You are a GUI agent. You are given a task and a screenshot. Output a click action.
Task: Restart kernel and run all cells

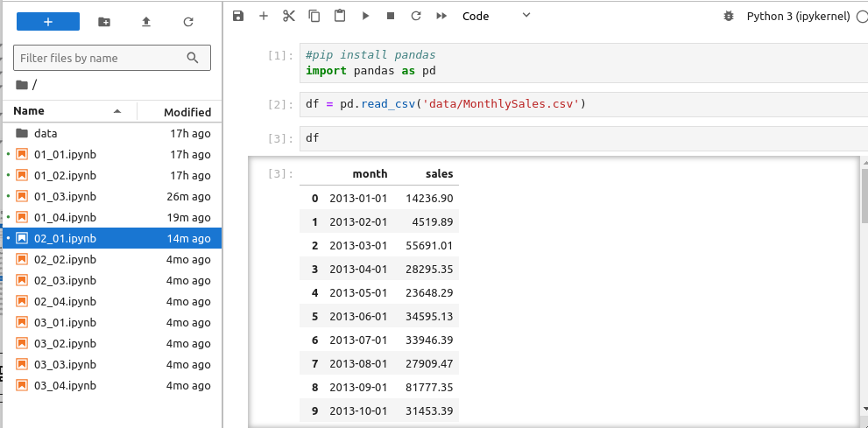(441, 16)
